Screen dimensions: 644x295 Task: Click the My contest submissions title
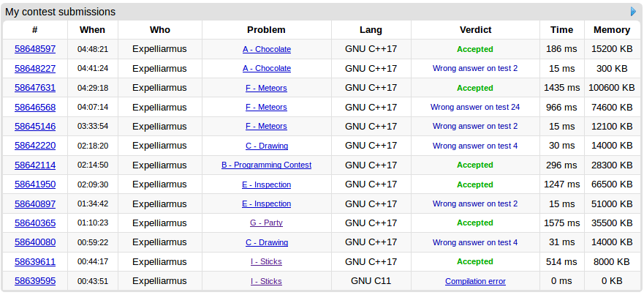coord(60,12)
